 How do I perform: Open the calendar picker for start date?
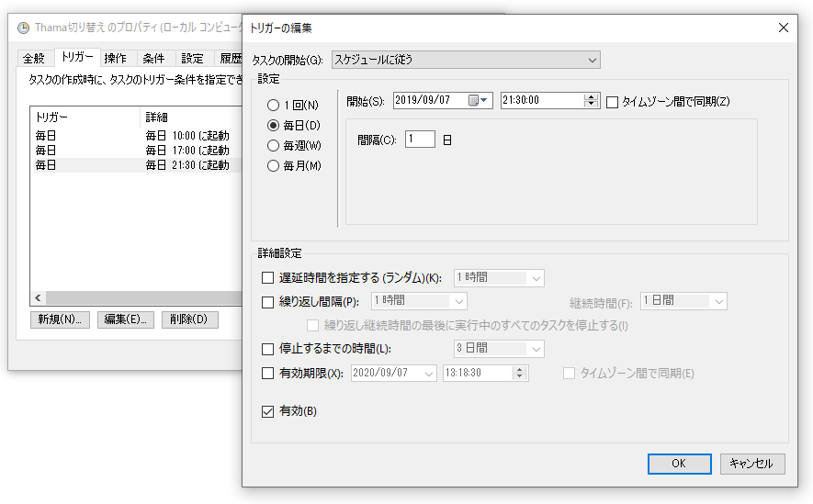coord(478,100)
